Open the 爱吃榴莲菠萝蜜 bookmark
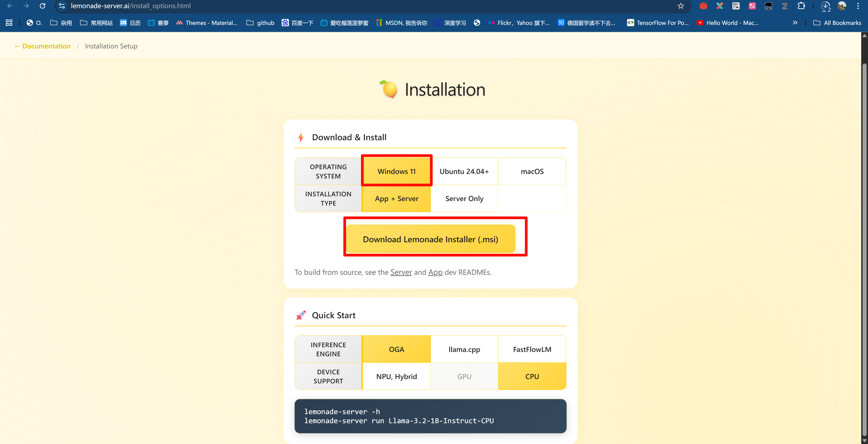 coord(344,23)
